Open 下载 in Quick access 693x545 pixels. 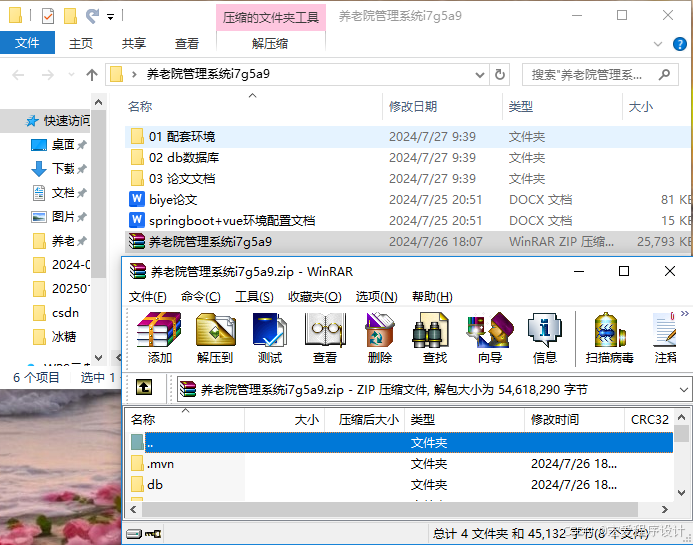58,168
